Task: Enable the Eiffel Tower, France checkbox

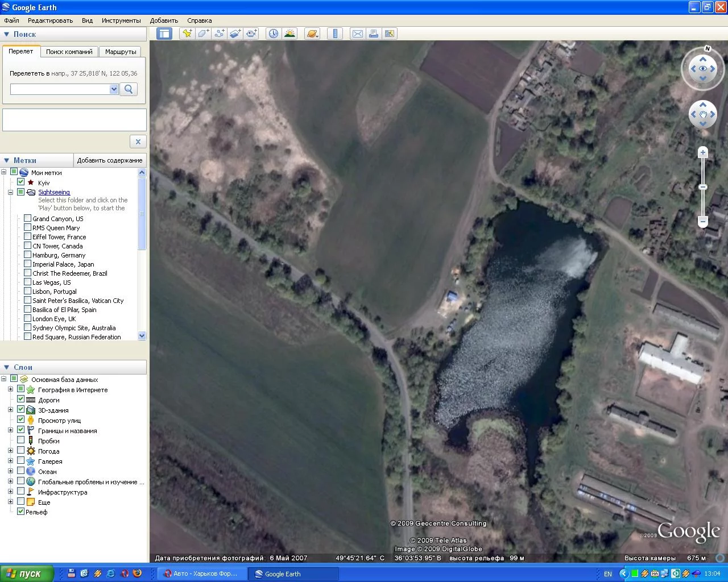Action: tap(27, 236)
